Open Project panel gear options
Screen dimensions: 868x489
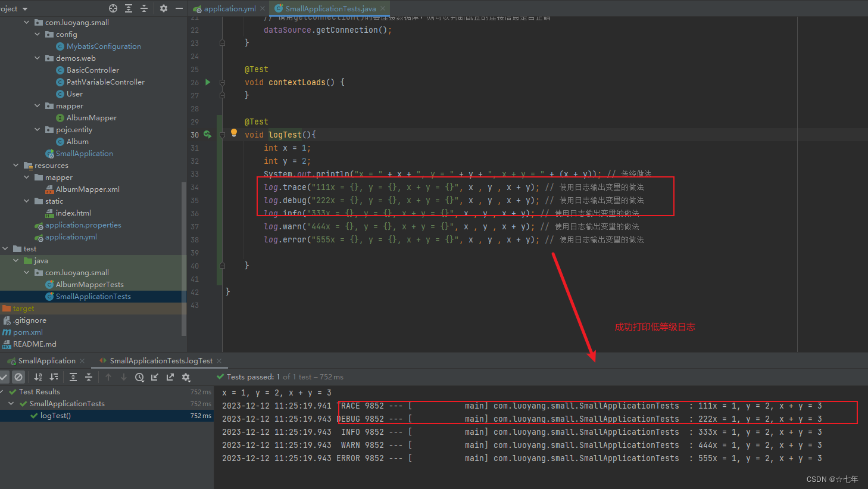click(x=164, y=8)
